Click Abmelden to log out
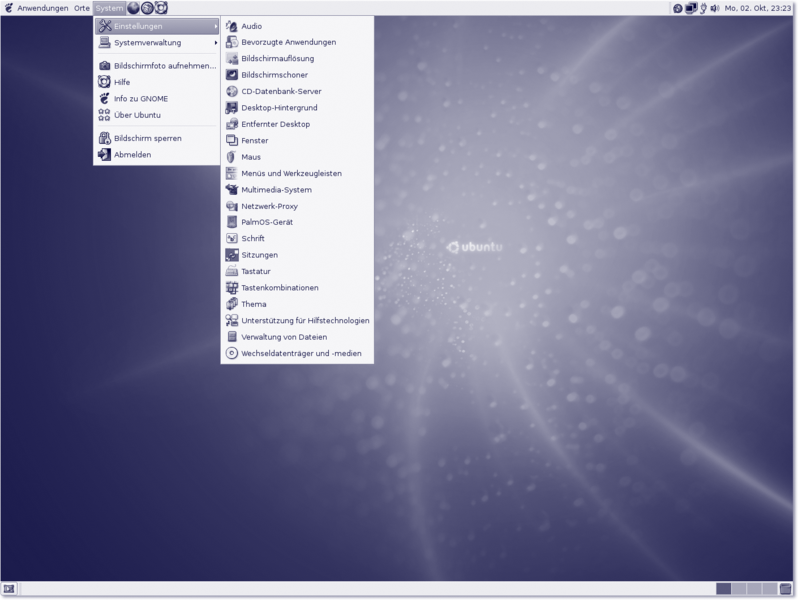 [132, 155]
